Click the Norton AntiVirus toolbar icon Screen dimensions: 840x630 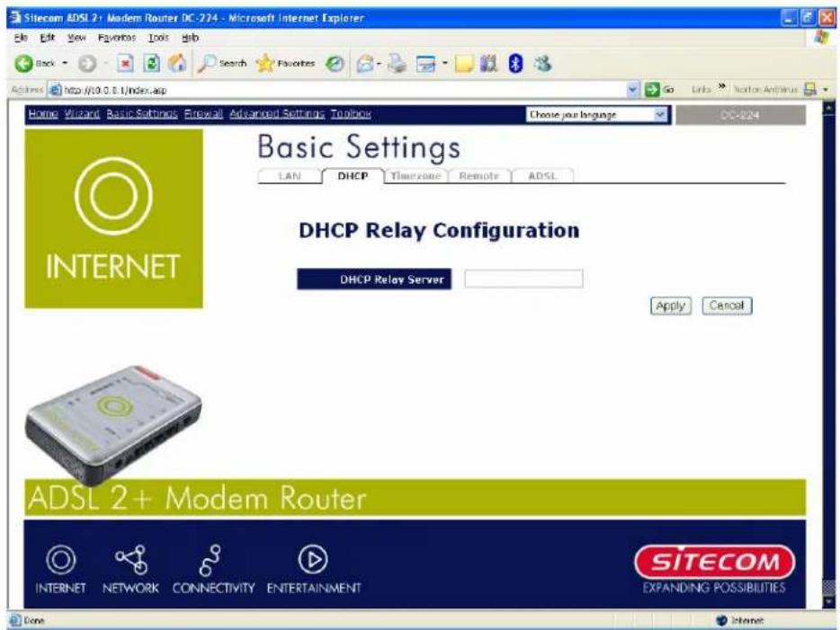pos(810,89)
